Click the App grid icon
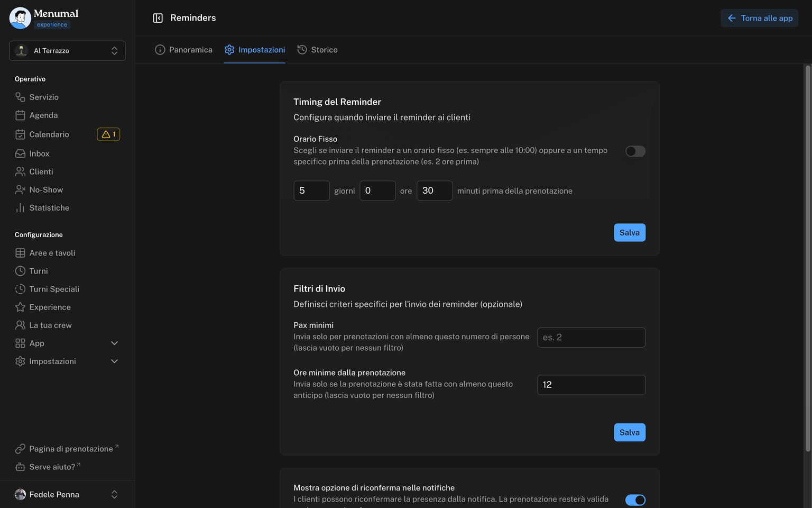The width and height of the screenshot is (812, 508). coord(20,343)
